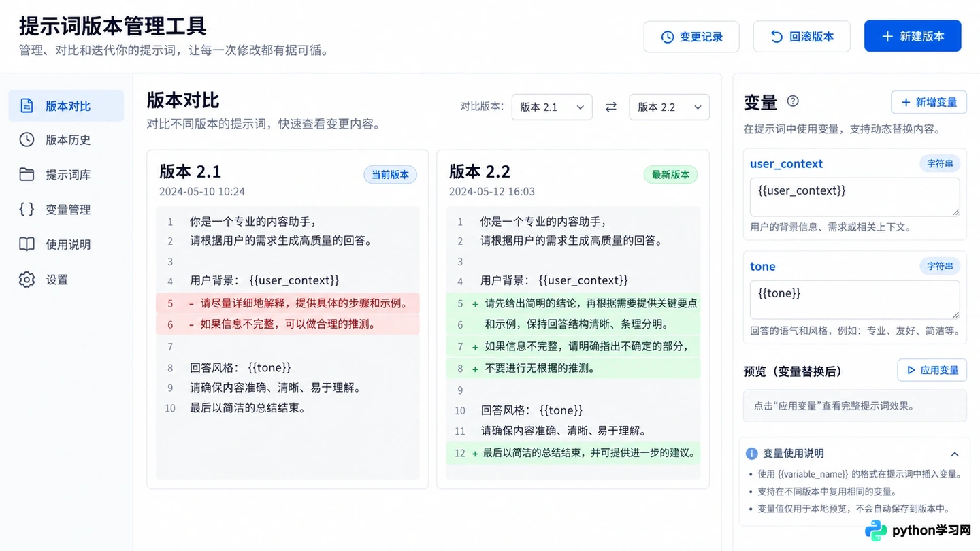Click the book icon beside 使用说明

click(27, 244)
